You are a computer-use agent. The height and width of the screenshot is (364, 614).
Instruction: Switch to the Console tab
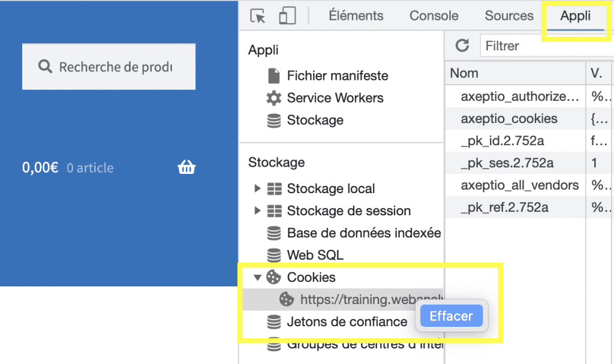(434, 16)
